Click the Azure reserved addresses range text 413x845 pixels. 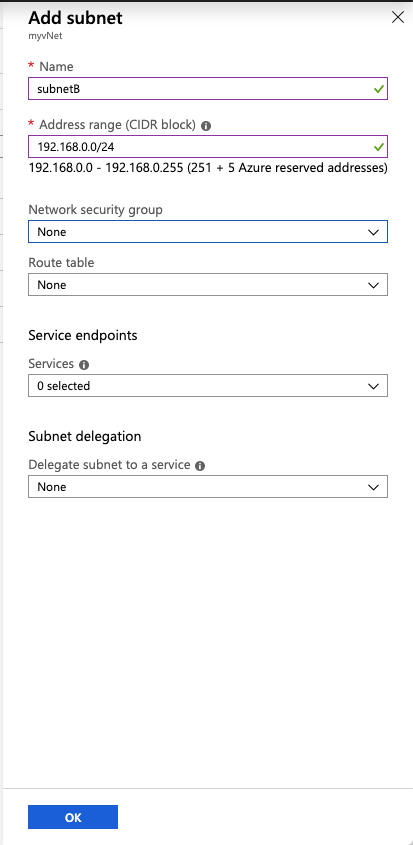(208, 168)
